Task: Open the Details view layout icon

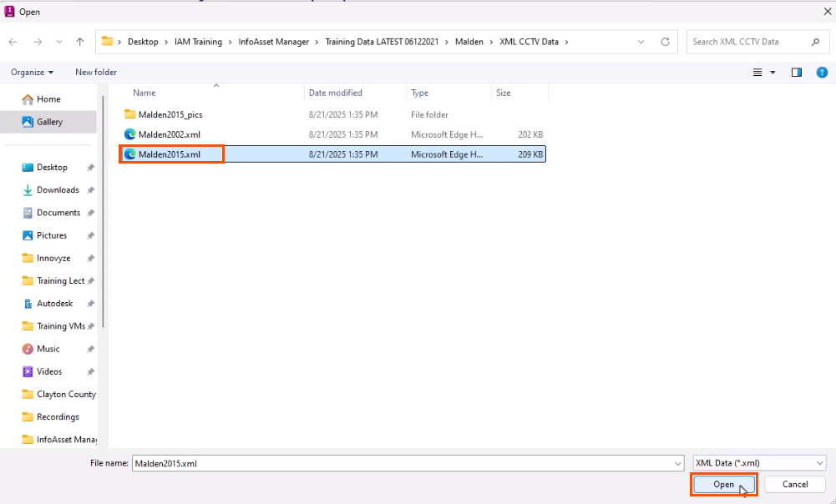Action: (x=757, y=73)
